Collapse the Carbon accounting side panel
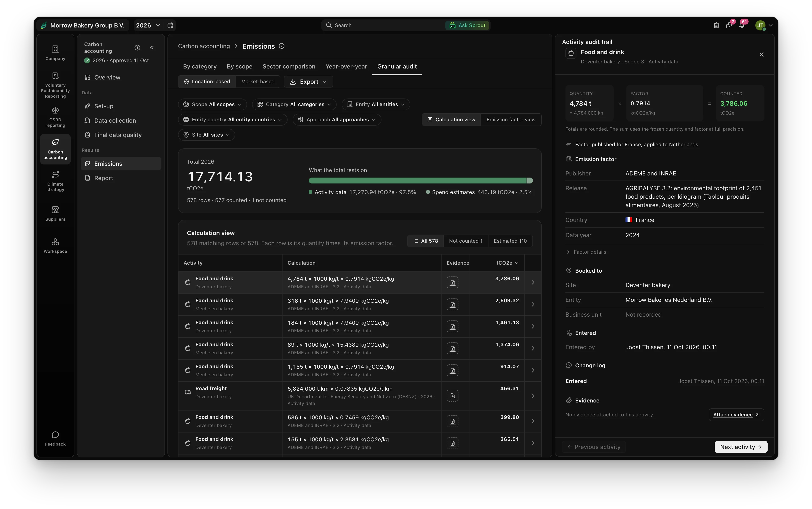Screen dimensions: 812x509 152,48
